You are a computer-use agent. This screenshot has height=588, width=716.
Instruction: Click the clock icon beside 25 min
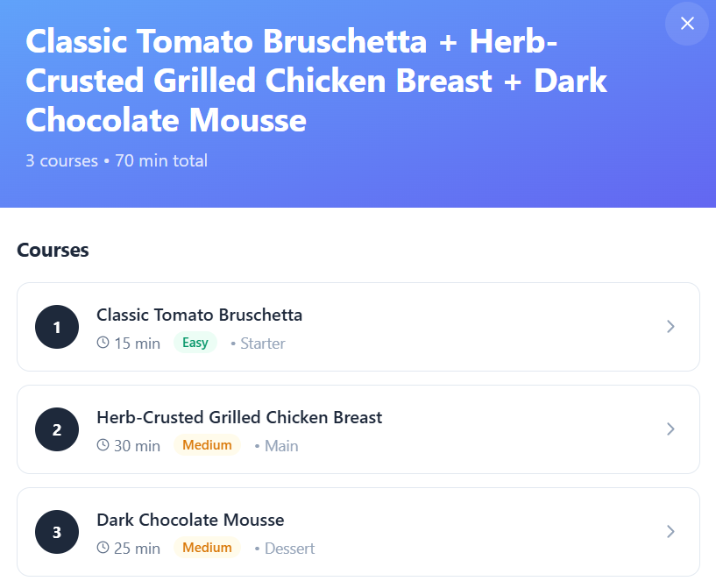click(103, 548)
